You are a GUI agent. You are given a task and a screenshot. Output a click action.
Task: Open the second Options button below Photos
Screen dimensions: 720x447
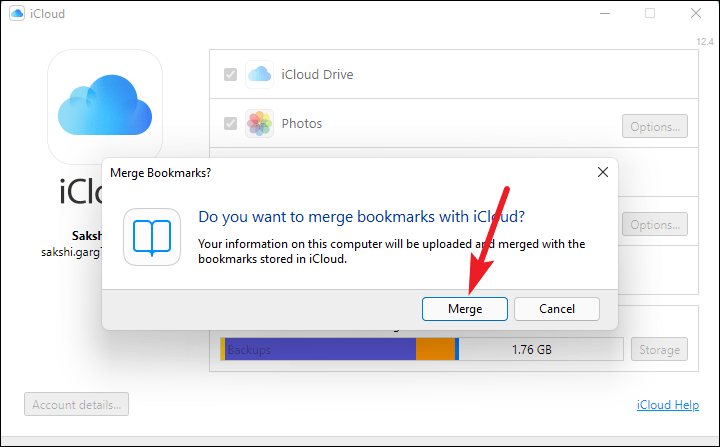655,224
